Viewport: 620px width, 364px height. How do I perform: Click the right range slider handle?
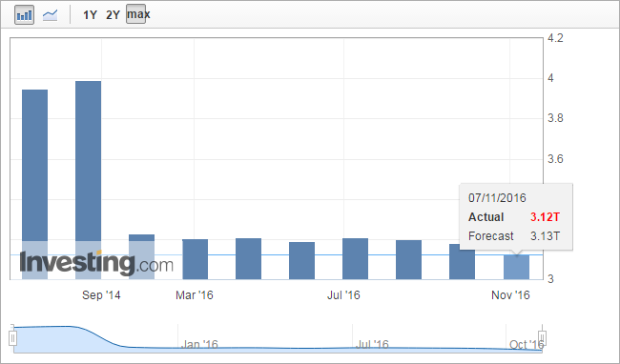[543, 338]
